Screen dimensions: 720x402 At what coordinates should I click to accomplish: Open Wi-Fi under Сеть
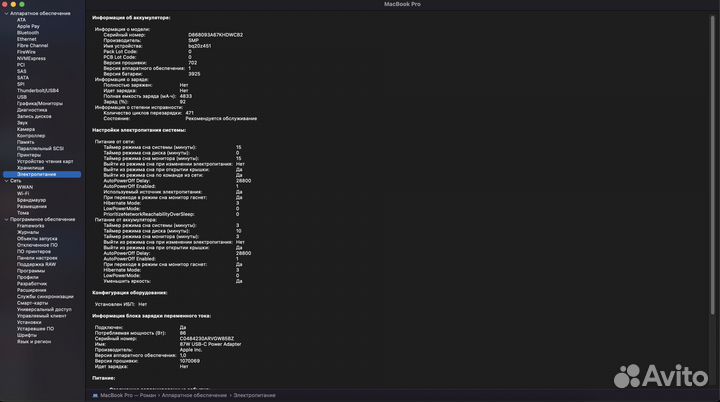pyautogui.click(x=23, y=194)
